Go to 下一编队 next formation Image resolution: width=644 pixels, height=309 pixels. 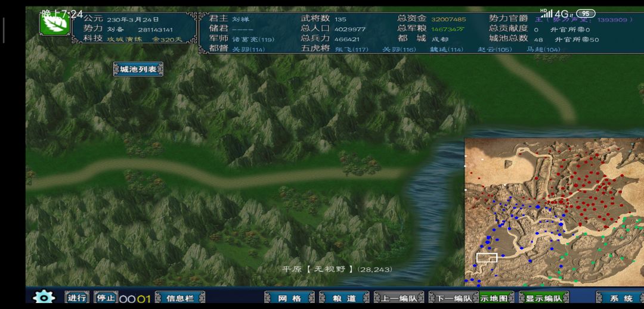pyautogui.click(x=453, y=298)
